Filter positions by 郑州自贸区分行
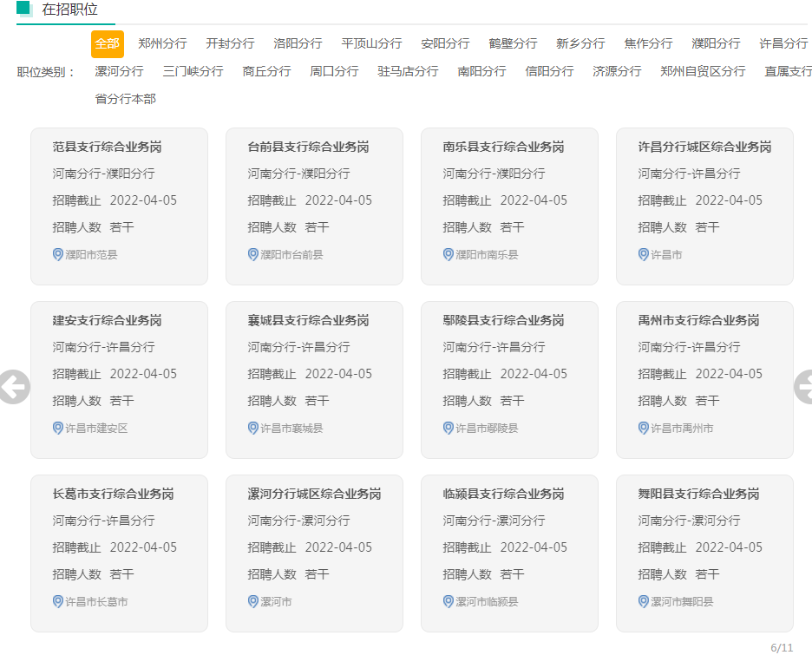 click(703, 71)
